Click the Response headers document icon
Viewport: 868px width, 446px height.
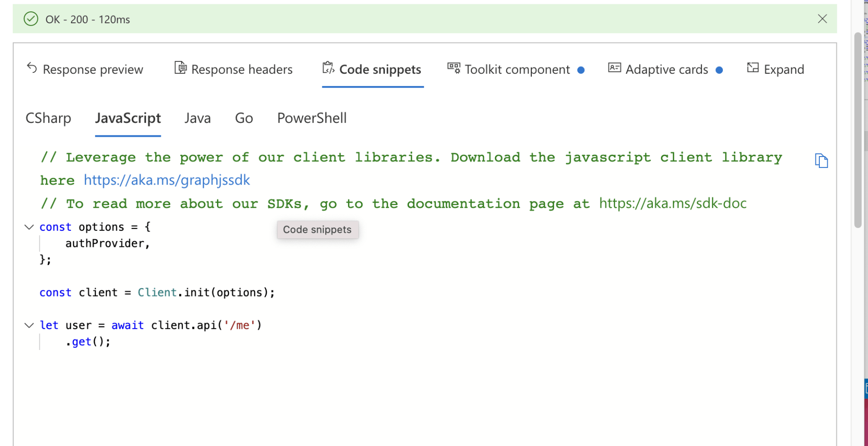180,68
